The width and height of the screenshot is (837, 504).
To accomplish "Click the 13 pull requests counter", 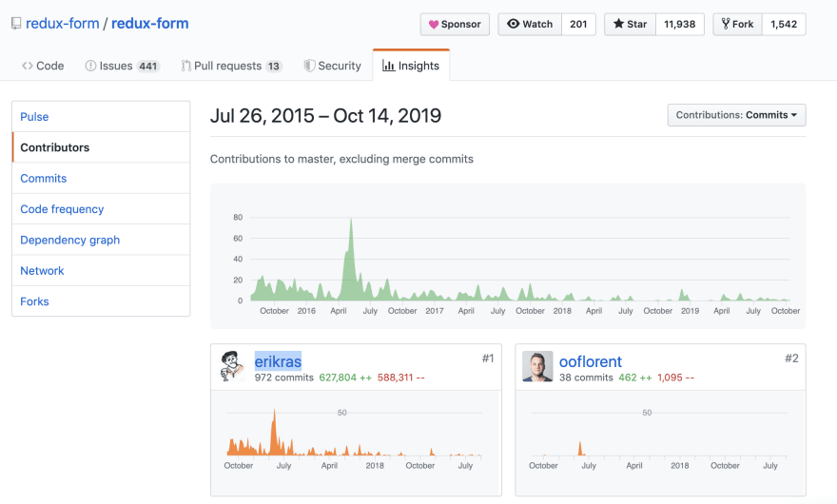I will pyautogui.click(x=274, y=67).
